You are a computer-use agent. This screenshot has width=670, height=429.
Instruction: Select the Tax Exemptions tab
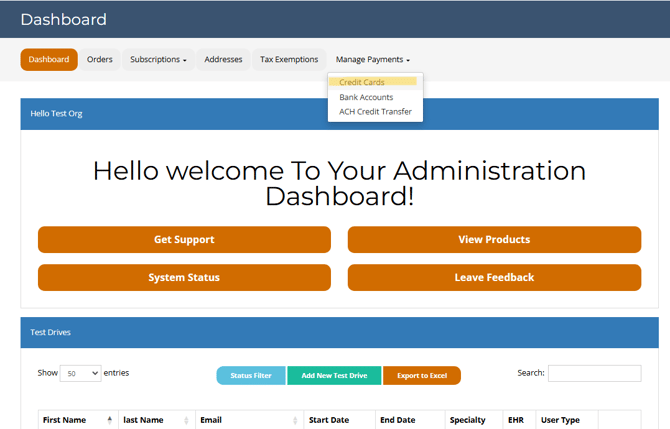point(289,60)
